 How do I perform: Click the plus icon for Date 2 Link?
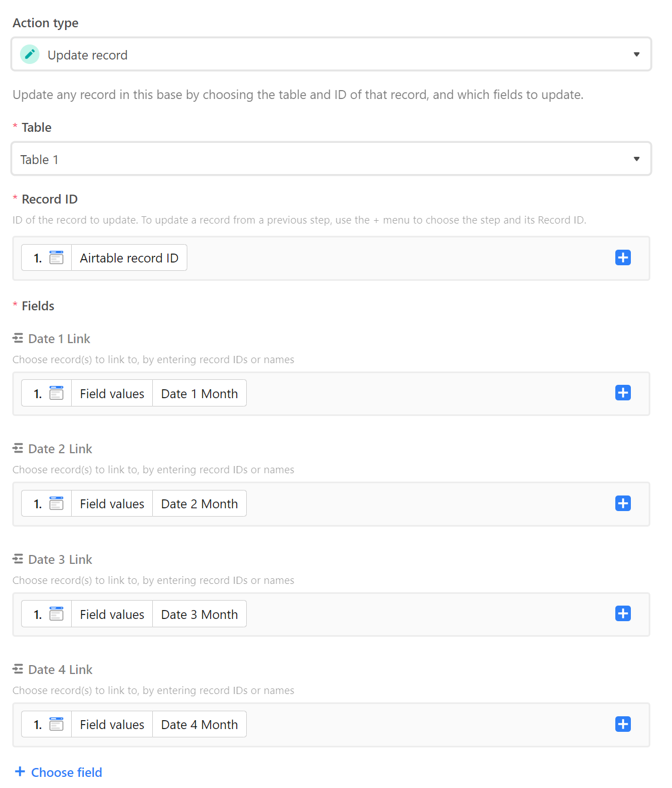pos(623,503)
